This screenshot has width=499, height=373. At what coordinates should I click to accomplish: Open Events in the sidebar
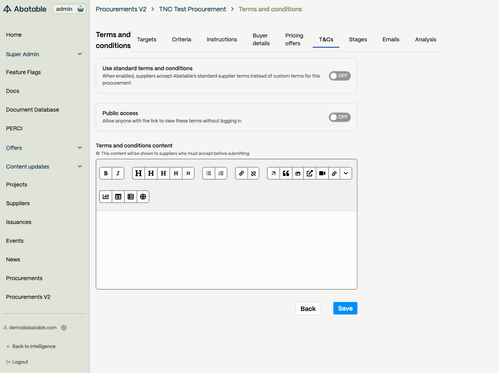15,241
